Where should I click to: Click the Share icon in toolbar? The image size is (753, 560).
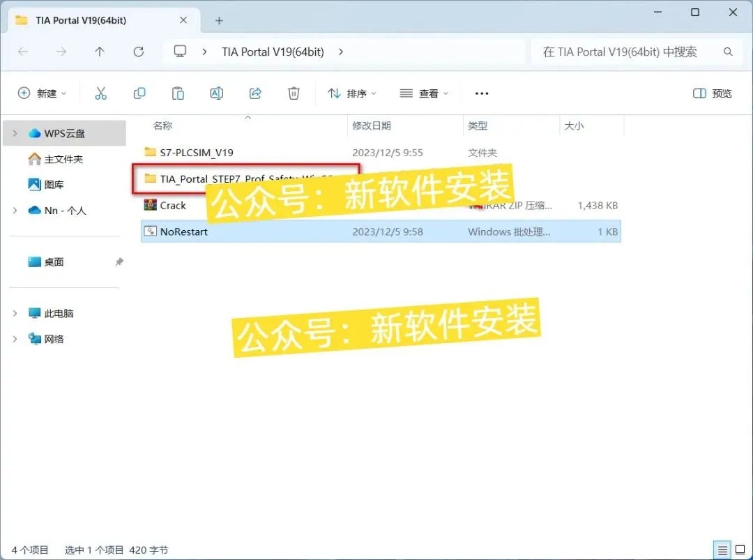pos(255,93)
